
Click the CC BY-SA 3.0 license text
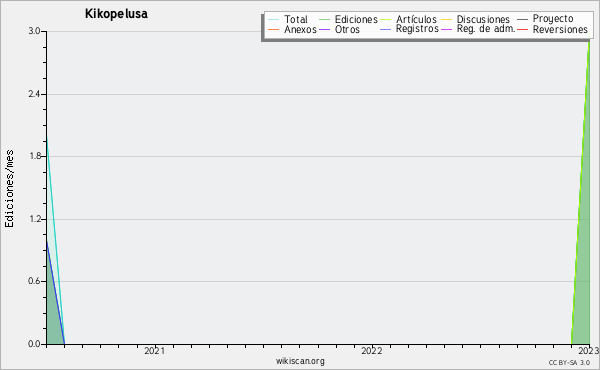click(569, 362)
